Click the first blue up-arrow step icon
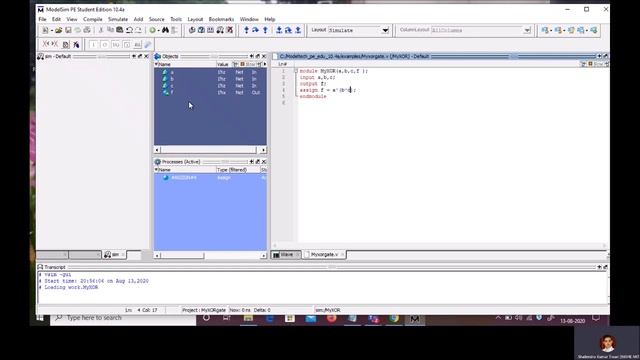Image resolution: width=640 pixels, height=360 pixels. (247, 30)
